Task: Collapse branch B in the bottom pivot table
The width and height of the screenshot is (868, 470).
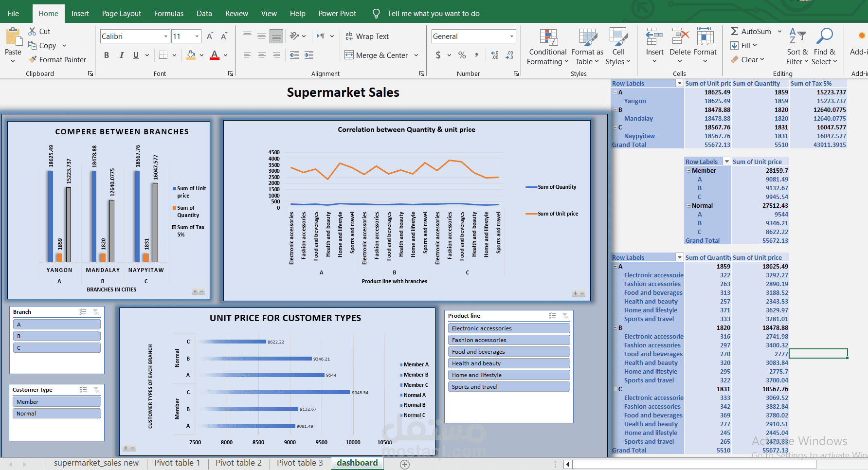Action: 615,328
